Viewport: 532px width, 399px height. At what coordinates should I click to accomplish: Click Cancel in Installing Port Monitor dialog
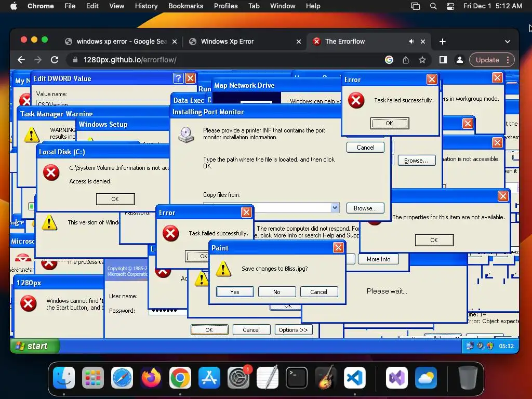(365, 148)
